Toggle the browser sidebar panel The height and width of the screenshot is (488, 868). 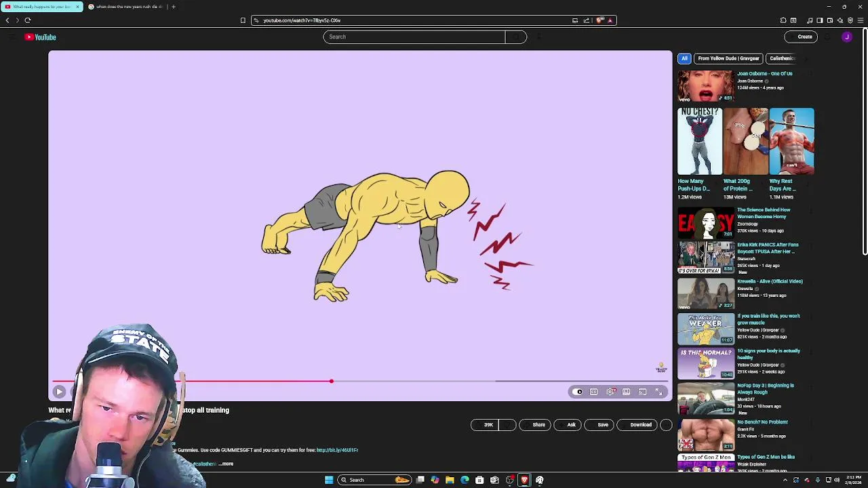pyautogui.click(x=819, y=20)
